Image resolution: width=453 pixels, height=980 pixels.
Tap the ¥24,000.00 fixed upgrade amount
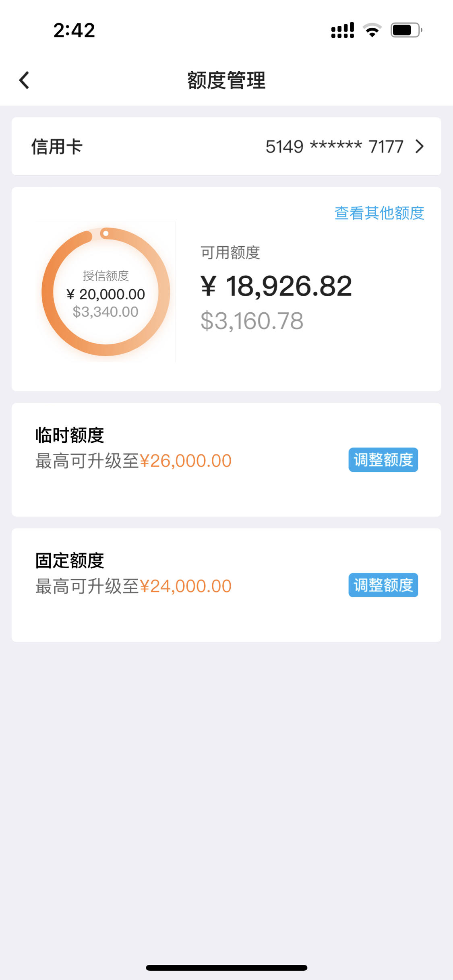(186, 586)
